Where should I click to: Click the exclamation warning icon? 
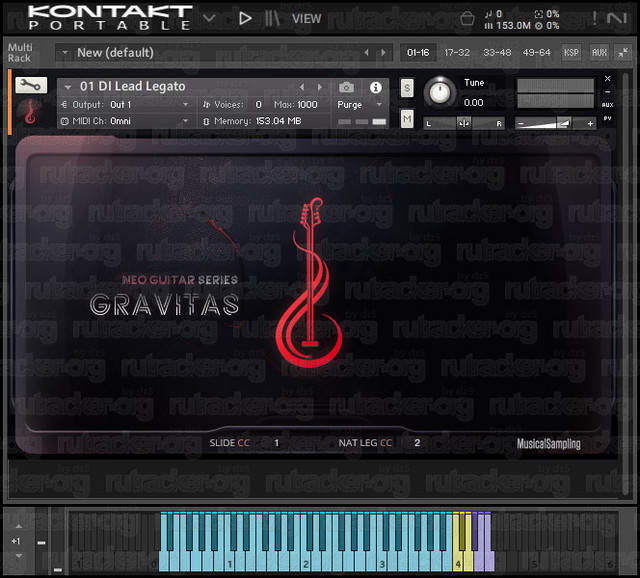(594, 18)
